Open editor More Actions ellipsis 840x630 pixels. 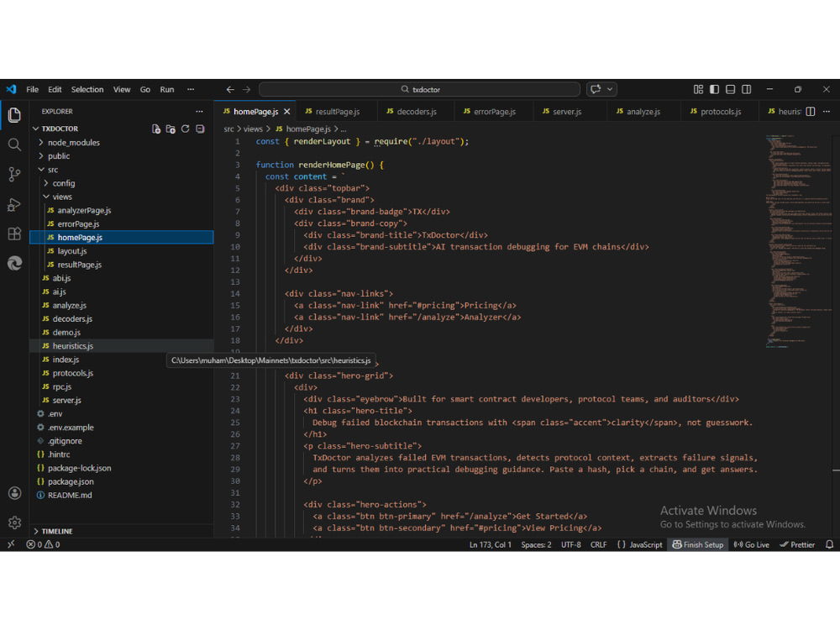827,112
